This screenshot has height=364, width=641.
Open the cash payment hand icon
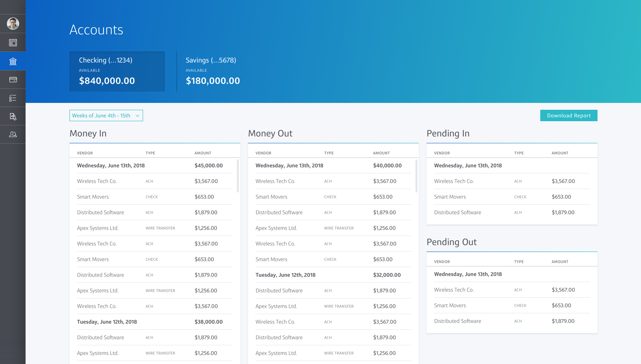click(13, 117)
